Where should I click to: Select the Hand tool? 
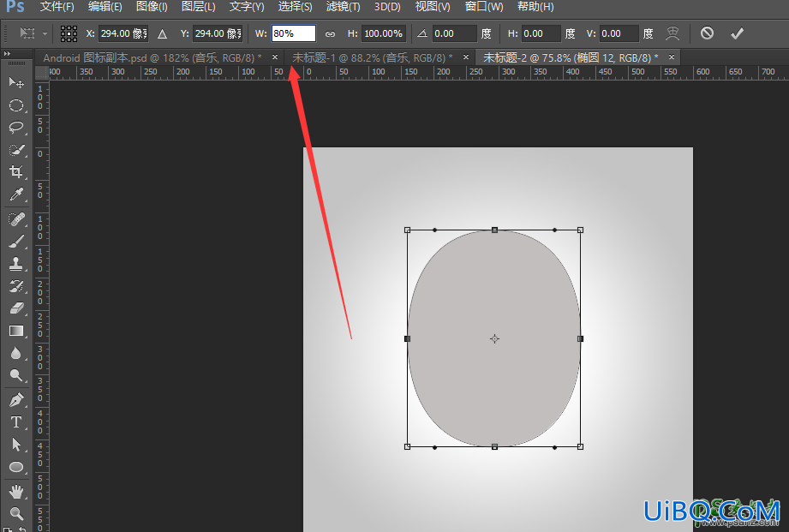pos(16,491)
